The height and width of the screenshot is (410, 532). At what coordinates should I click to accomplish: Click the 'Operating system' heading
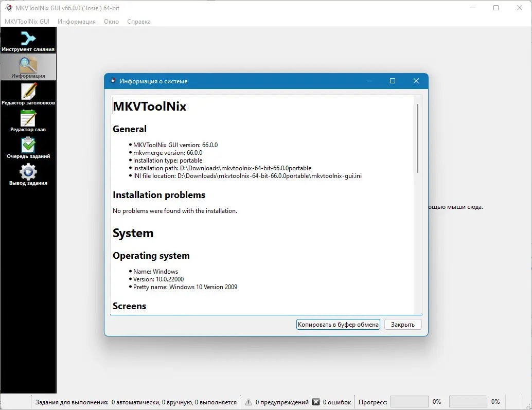click(x=151, y=256)
